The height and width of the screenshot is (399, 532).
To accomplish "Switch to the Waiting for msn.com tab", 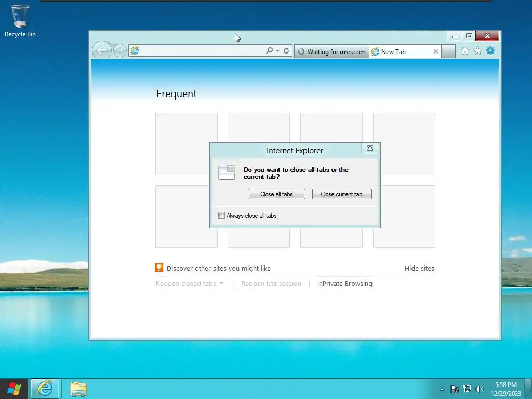I will click(x=331, y=51).
